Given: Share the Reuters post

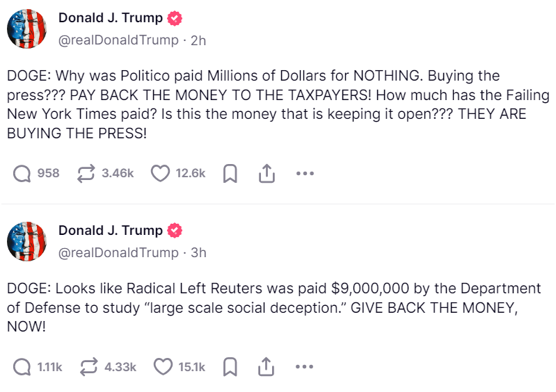Looking at the screenshot, I should coord(267,366).
